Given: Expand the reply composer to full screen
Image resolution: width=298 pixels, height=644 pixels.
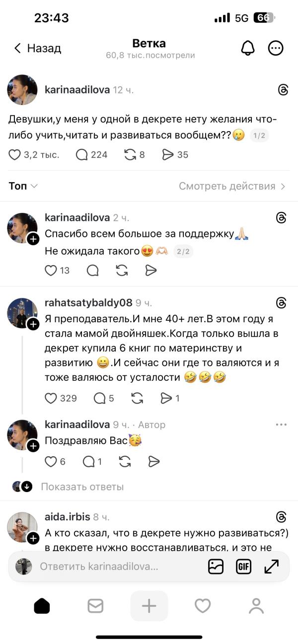Looking at the screenshot, I should [272, 566].
